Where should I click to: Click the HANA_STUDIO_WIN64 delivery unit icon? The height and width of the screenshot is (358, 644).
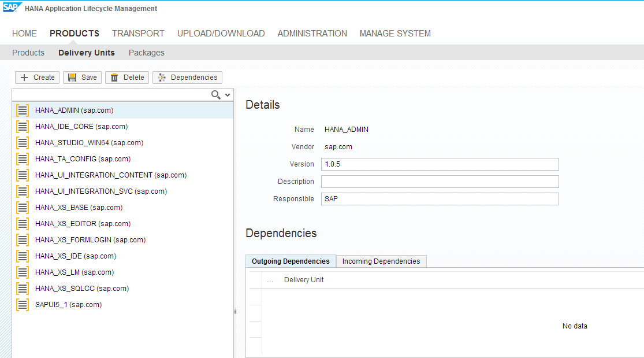(23, 143)
